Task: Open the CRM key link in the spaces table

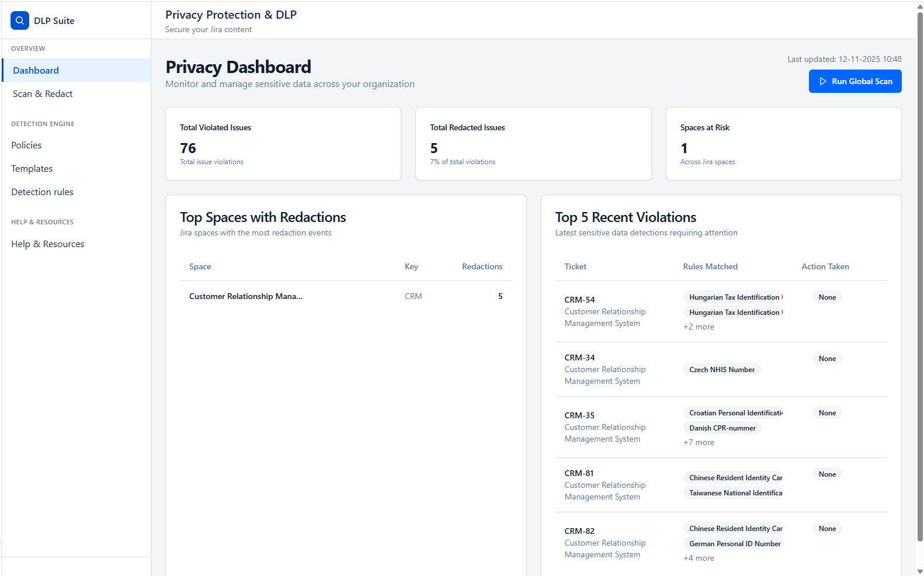Action: click(413, 296)
